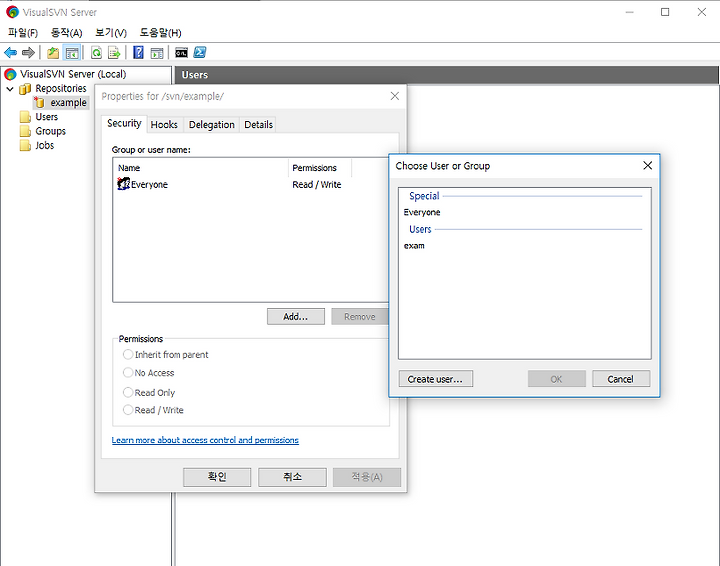This screenshot has width=720, height=566.
Task: Close the Properties for /svn/example/ dialog
Action: click(394, 96)
